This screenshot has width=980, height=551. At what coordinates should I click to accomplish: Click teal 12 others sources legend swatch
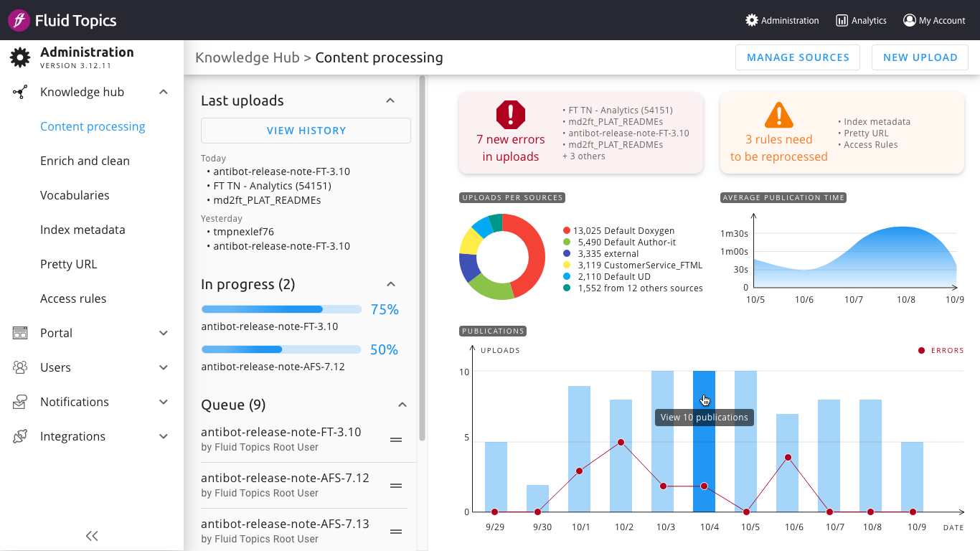click(567, 288)
